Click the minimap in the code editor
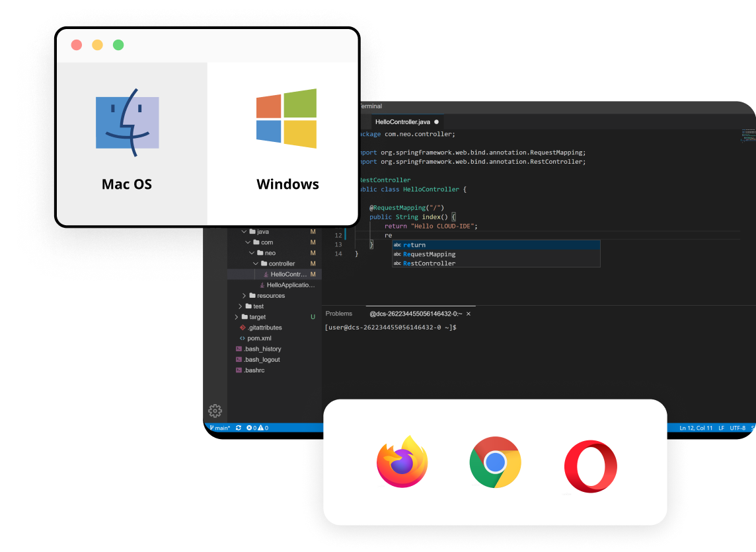 748,135
